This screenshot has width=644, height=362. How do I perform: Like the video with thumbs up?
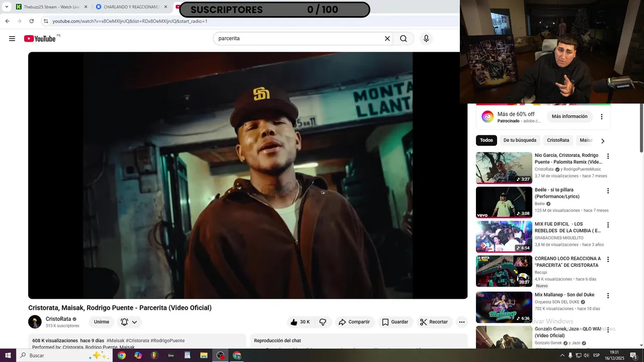pyautogui.click(x=300, y=322)
